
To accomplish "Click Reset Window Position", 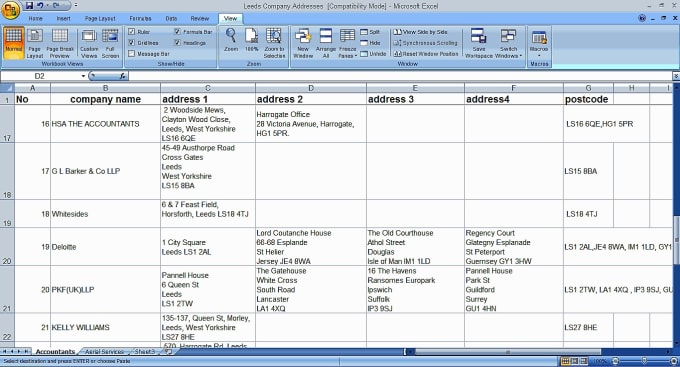I will pos(426,54).
